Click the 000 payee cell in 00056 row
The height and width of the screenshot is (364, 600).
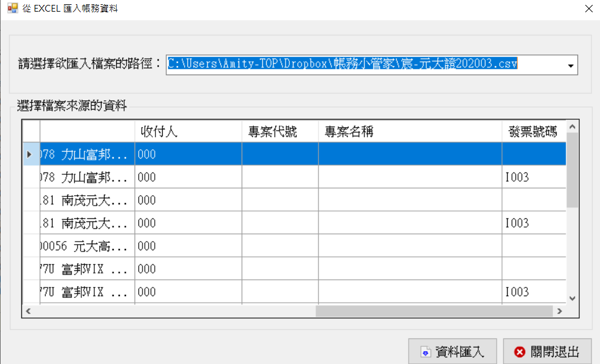[x=188, y=246]
